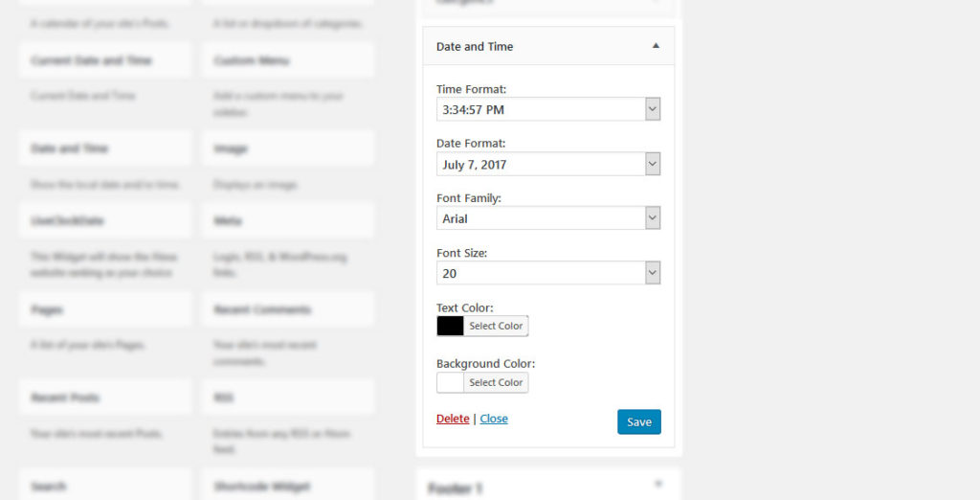Open the Font Size dropdown
The height and width of the screenshot is (500, 980).
point(547,273)
